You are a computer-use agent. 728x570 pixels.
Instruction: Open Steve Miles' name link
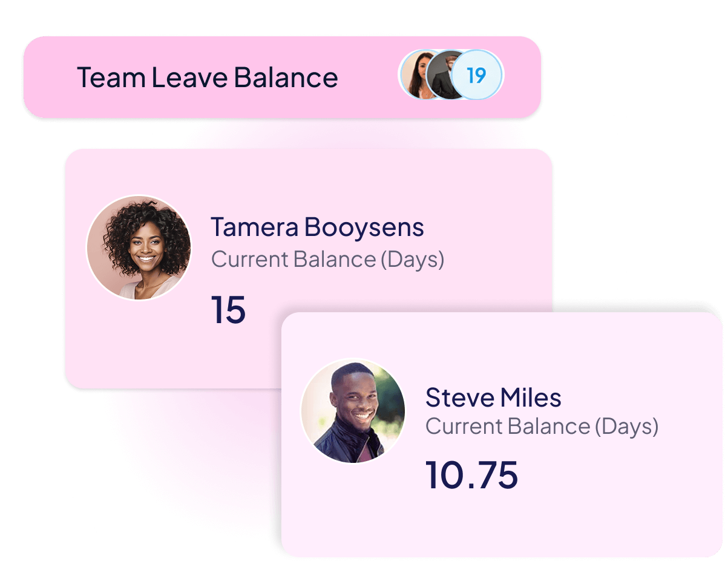[x=493, y=398]
